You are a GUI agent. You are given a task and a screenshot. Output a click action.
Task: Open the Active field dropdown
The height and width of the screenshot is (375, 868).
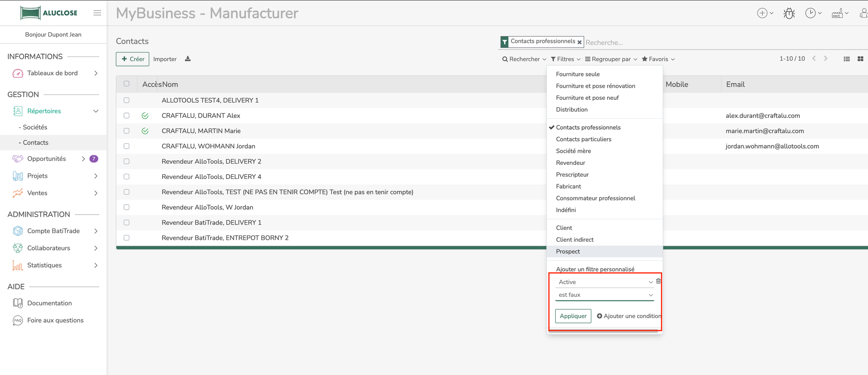[x=605, y=282]
